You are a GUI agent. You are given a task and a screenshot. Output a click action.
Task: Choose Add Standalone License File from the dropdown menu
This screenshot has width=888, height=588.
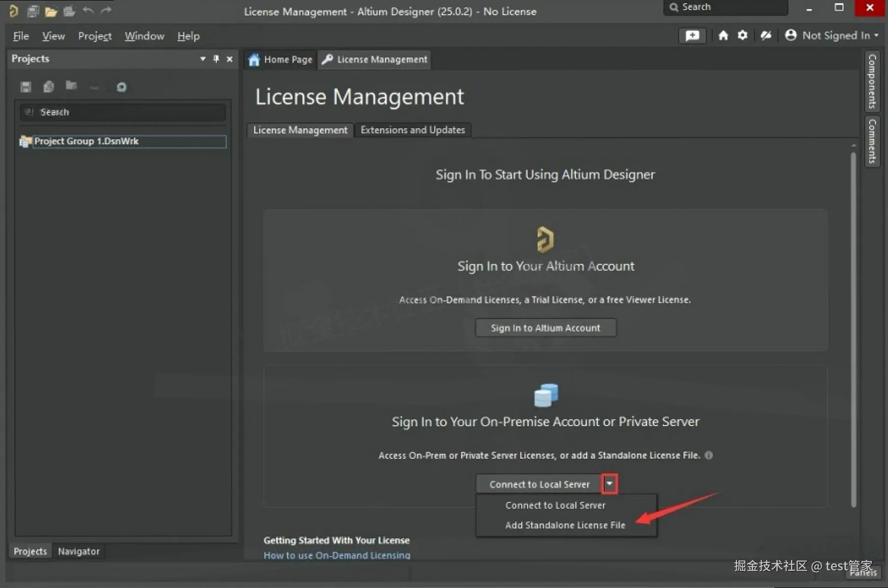tap(566, 525)
